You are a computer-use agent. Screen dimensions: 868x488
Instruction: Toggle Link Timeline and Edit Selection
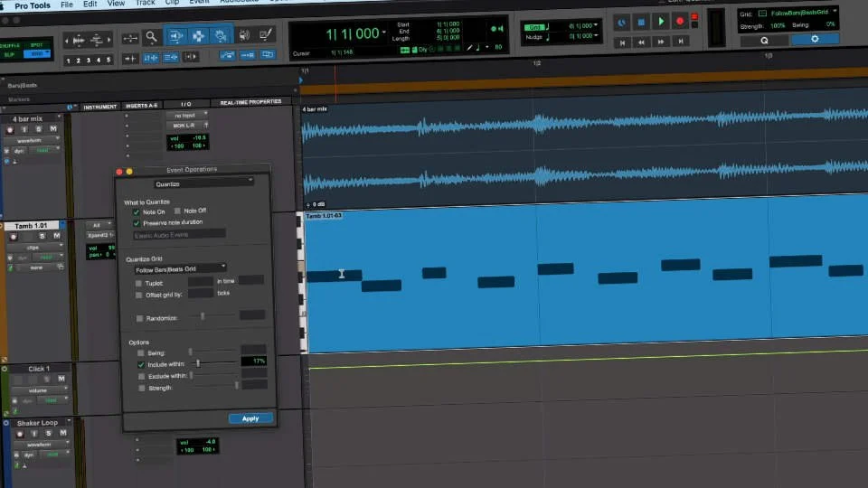pos(151,58)
